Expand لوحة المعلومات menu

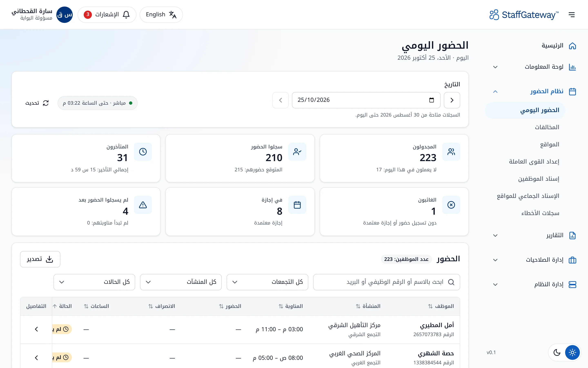(535, 67)
